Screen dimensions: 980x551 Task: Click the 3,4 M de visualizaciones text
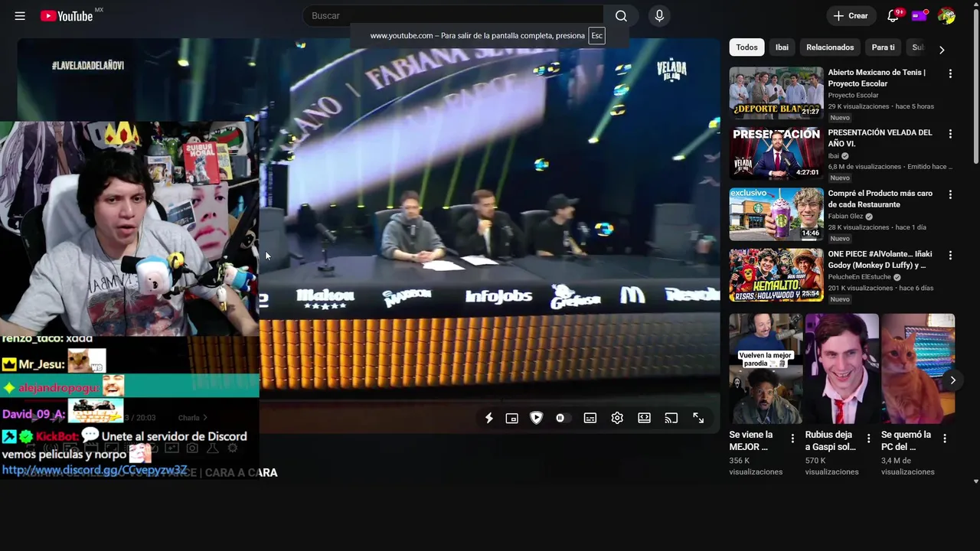click(908, 466)
